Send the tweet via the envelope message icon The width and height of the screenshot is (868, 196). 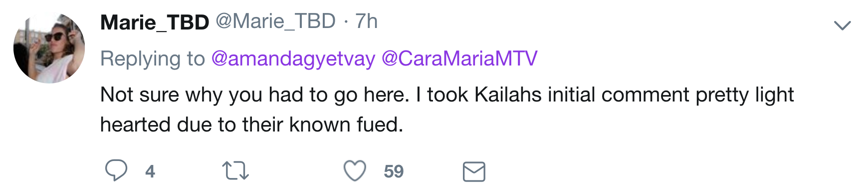click(474, 171)
